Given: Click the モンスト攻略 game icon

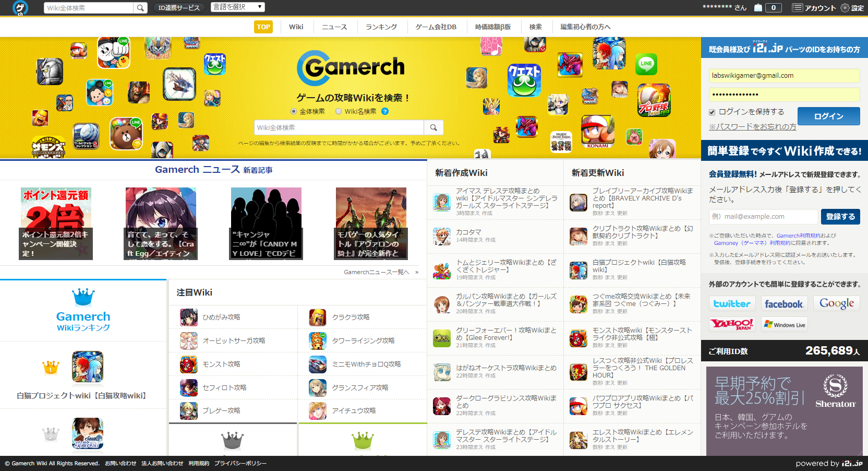Looking at the screenshot, I should 188,364.
